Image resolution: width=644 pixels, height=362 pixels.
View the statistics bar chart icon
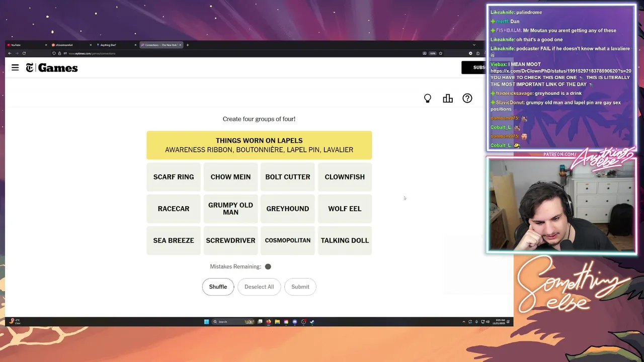[x=448, y=99]
